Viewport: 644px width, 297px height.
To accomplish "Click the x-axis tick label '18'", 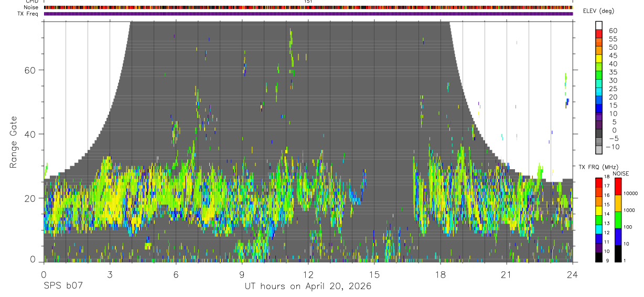I will tap(441, 274).
